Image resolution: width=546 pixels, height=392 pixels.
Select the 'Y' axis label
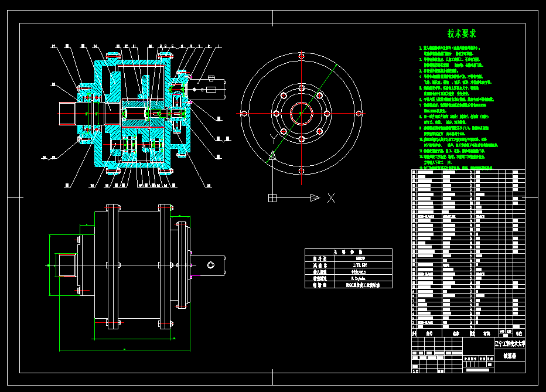(x=273, y=139)
